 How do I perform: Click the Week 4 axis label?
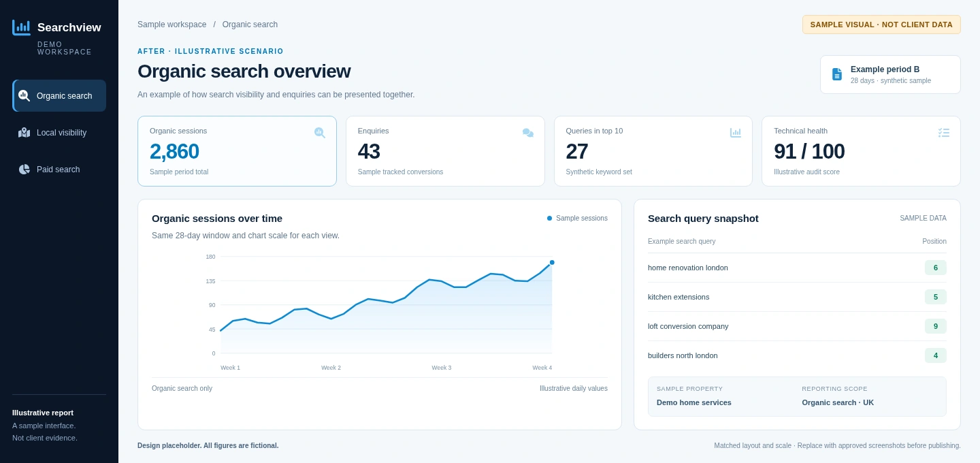pos(542,368)
